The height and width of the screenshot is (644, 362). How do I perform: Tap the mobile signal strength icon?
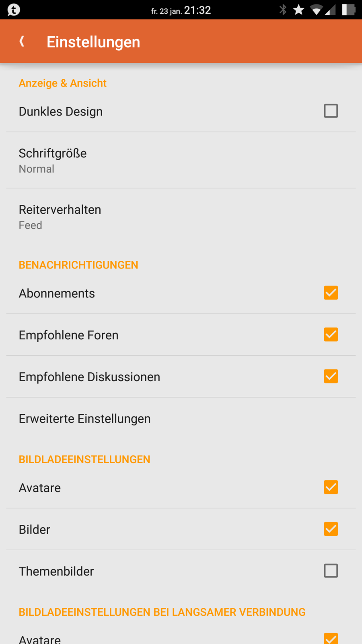click(330, 10)
